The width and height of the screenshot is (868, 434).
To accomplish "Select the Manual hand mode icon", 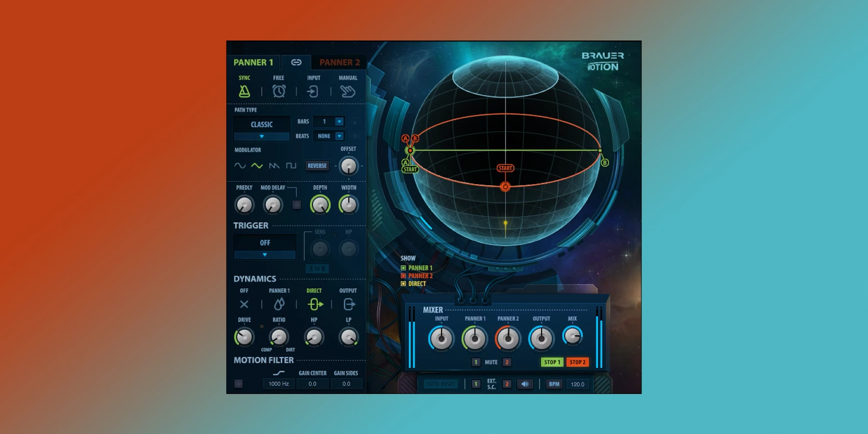I will tap(348, 91).
